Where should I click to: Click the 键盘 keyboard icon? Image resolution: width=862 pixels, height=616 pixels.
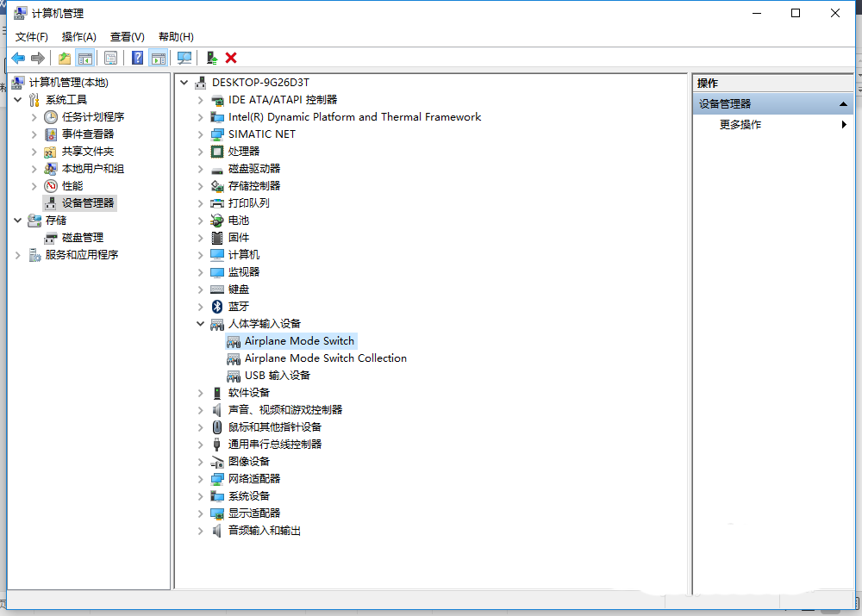[x=217, y=289]
